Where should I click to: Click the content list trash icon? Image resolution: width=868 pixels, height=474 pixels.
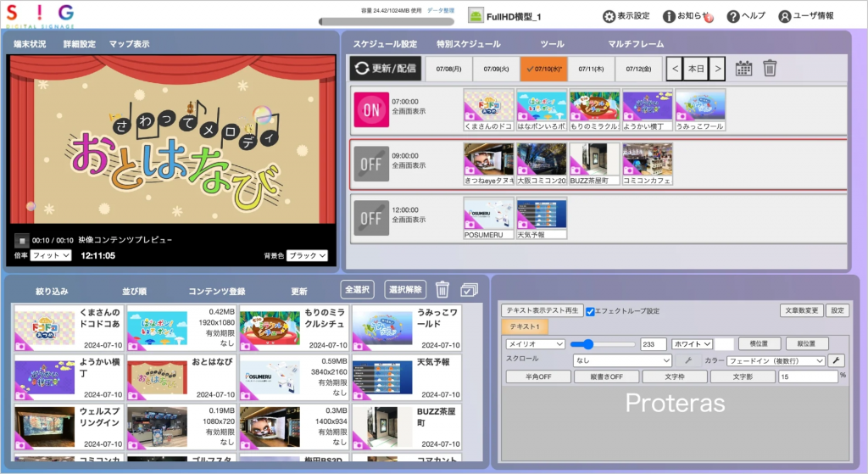coord(442,290)
